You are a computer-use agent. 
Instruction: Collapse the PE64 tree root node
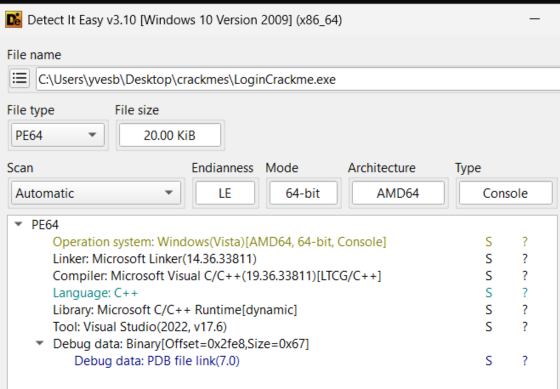pyautogui.click(x=19, y=224)
